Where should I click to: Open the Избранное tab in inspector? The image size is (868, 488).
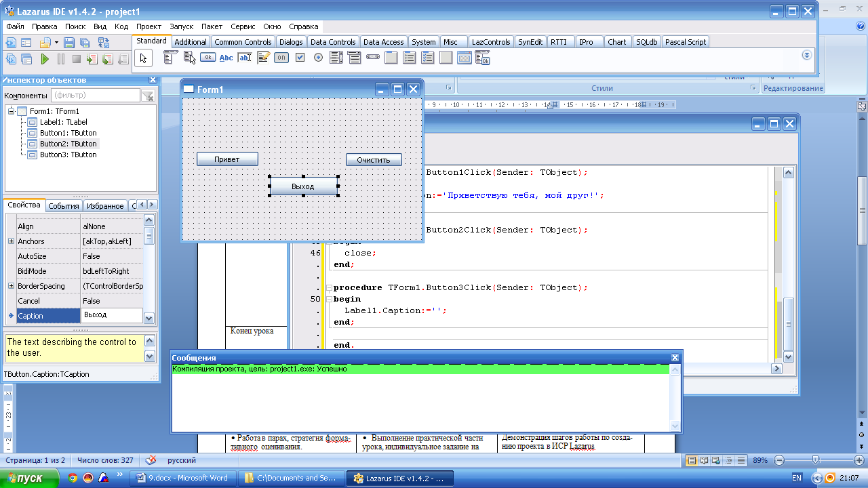(x=105, y=206)
